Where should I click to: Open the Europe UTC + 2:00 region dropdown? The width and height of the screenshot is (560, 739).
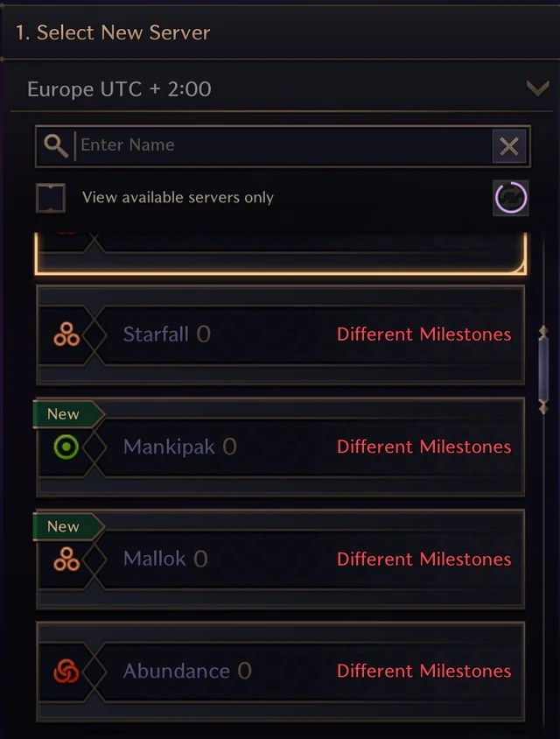tap(280, 88)
